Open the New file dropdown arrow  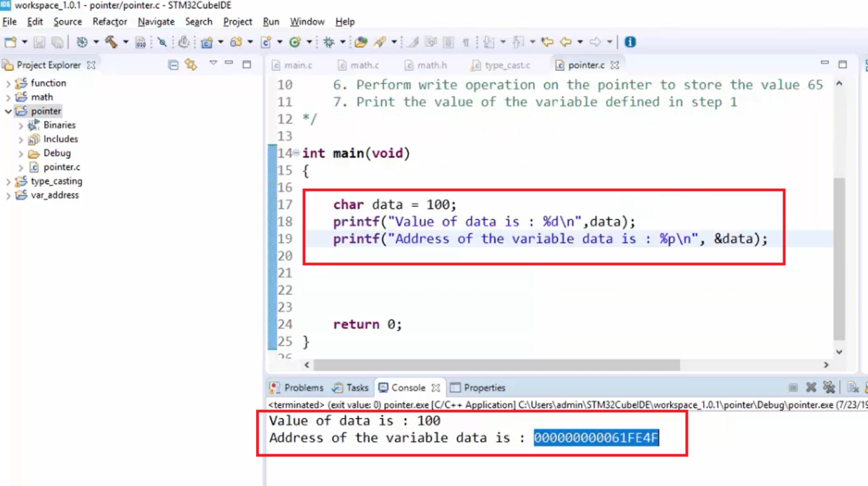(25, 42)
